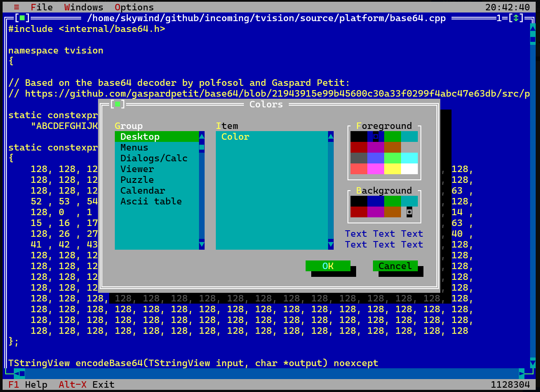Screen dimensions: 540x392
Task: Click the editor's horizontal scrollbar right arrow
Action: pos(521,373)
